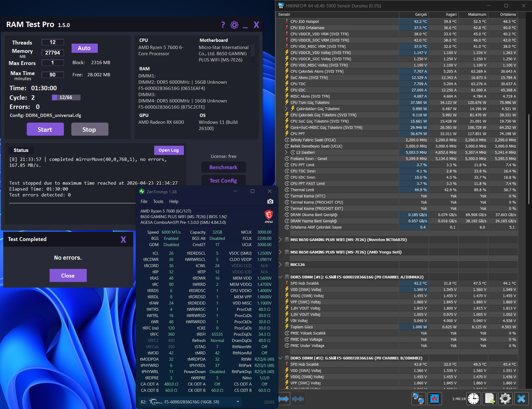Expand the L3 Saatleri sensor row

click(286, 152)
